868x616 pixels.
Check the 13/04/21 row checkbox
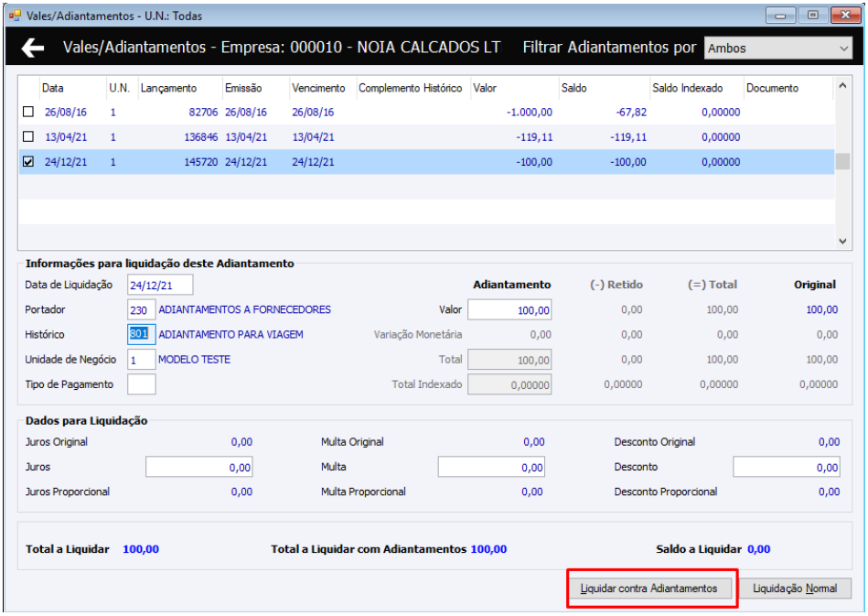[x=27, y=137]
